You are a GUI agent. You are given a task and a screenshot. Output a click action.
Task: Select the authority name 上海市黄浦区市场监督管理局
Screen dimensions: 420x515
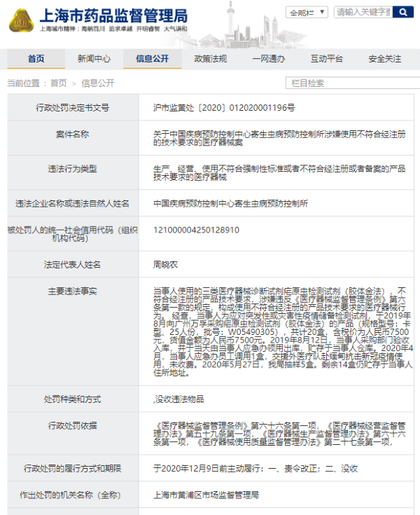point(206,495)
